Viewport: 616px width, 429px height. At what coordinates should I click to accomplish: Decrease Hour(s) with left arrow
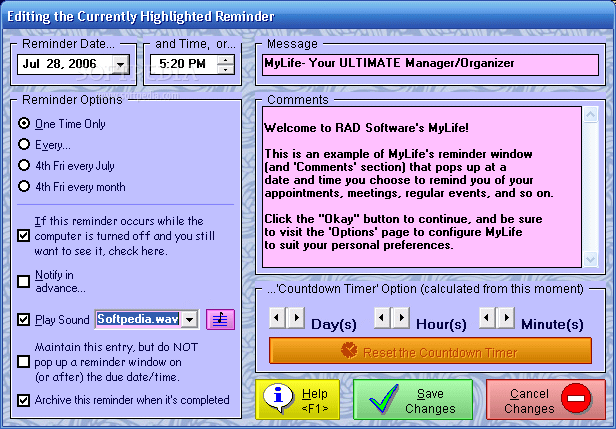(x=382, y=317)
